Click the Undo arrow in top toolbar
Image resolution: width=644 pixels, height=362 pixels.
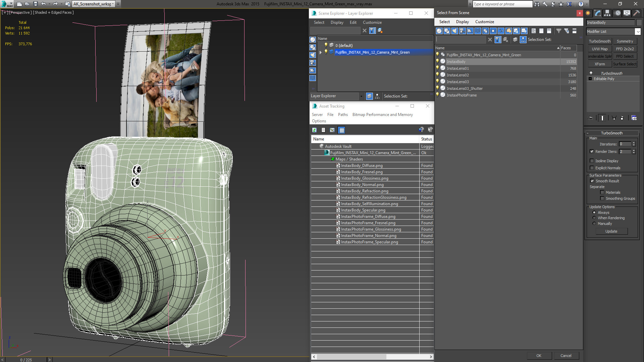[44, 4]
